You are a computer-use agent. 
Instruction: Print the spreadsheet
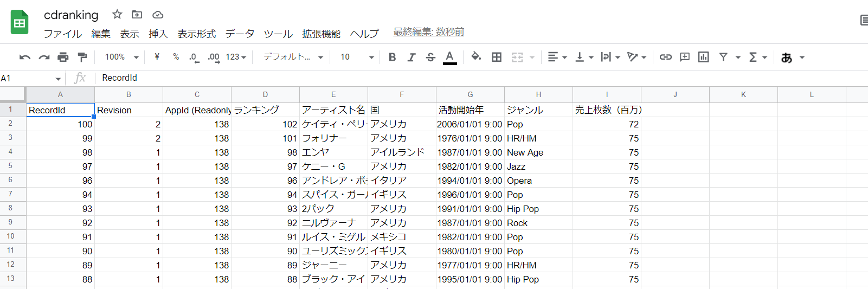pyautogui.click(x=63, y=57)
